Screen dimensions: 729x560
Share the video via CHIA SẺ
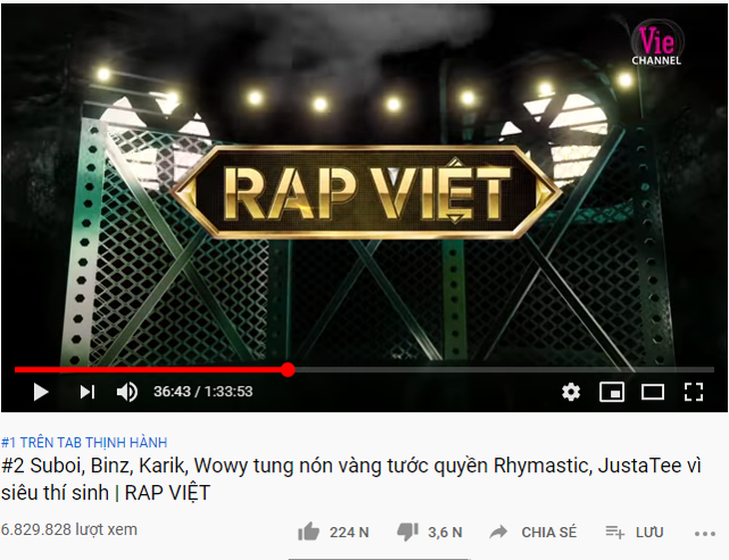533,532
